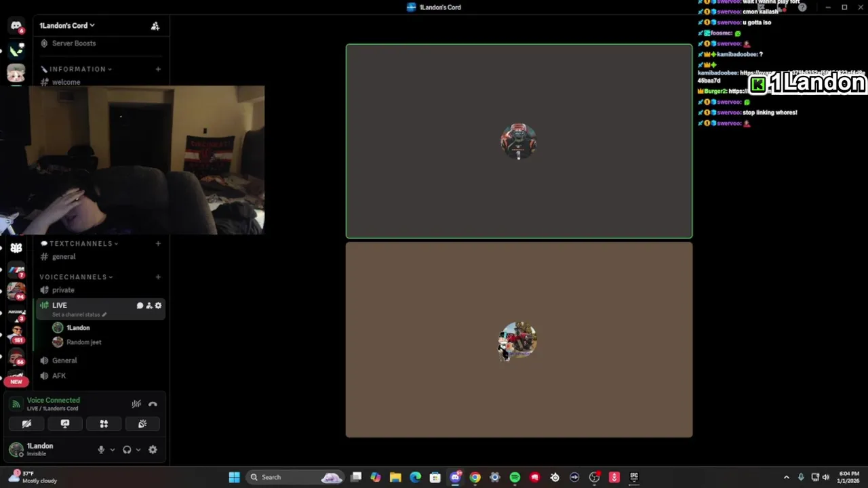Screen dimensions: 868x488
Task: Open File Explorer from taskbar
Action: [x=395, y=477]
